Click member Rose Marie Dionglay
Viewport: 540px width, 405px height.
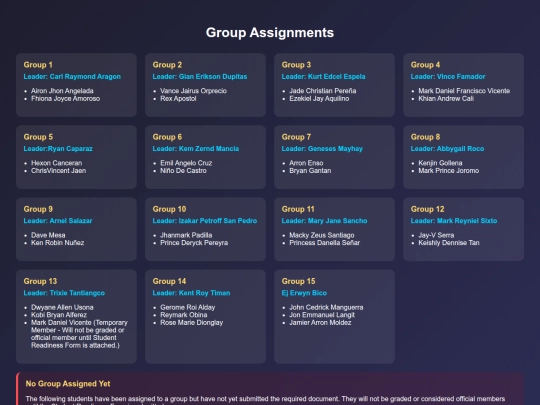point(191,323)
